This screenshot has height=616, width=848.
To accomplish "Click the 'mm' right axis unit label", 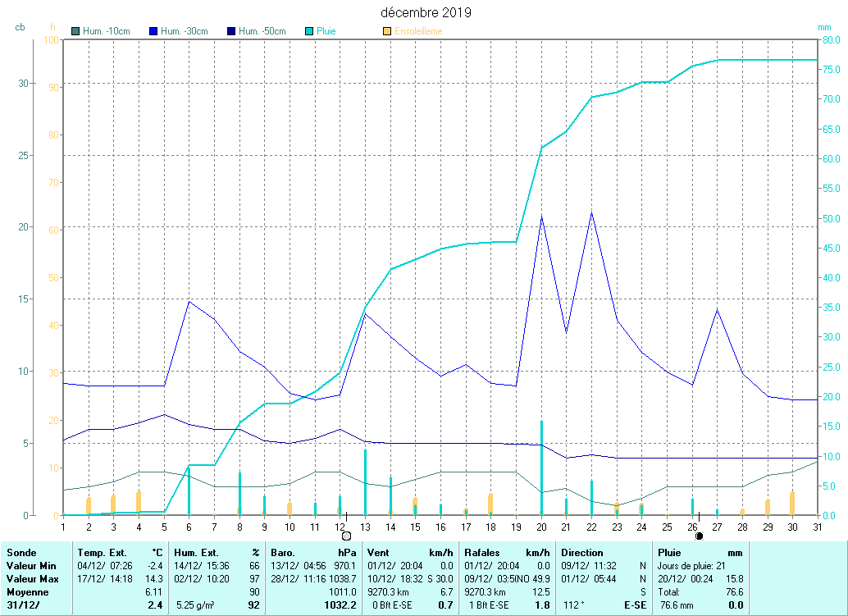I will [824, 27].
